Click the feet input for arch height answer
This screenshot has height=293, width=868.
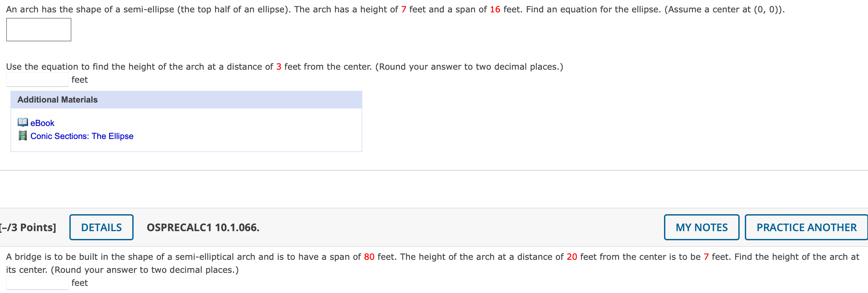[37, 79]
